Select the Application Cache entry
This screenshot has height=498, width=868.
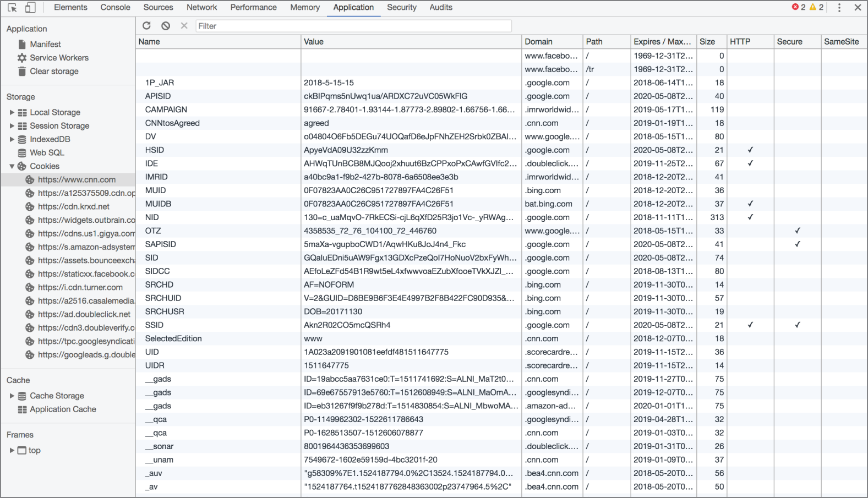point(63,409)
